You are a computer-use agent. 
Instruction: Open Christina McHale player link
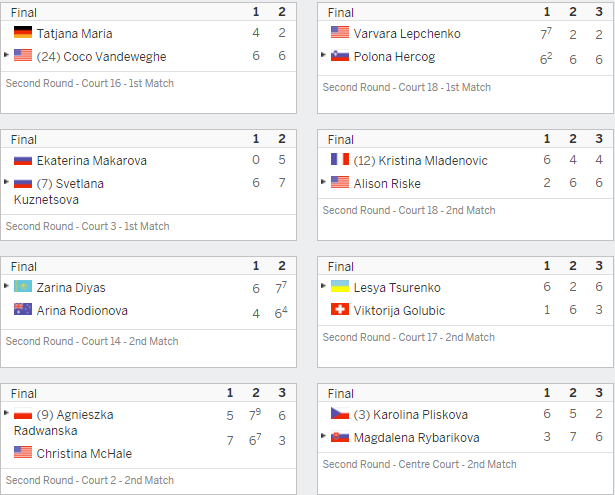point(84,453)
